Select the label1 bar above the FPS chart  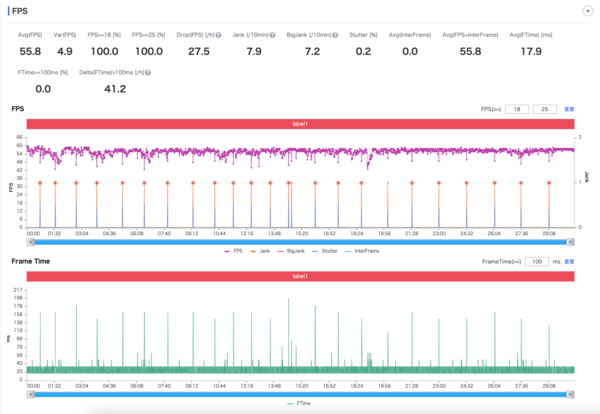[300, 124]
